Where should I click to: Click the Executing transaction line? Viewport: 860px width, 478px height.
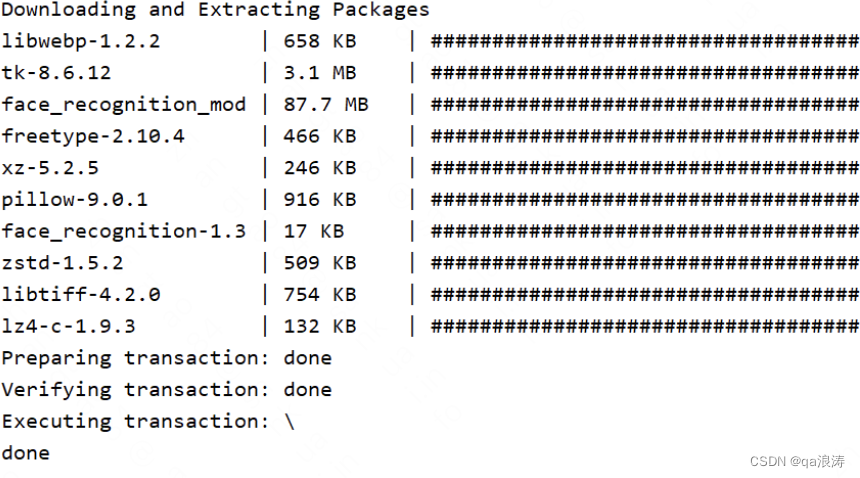[x=148, y=421]
